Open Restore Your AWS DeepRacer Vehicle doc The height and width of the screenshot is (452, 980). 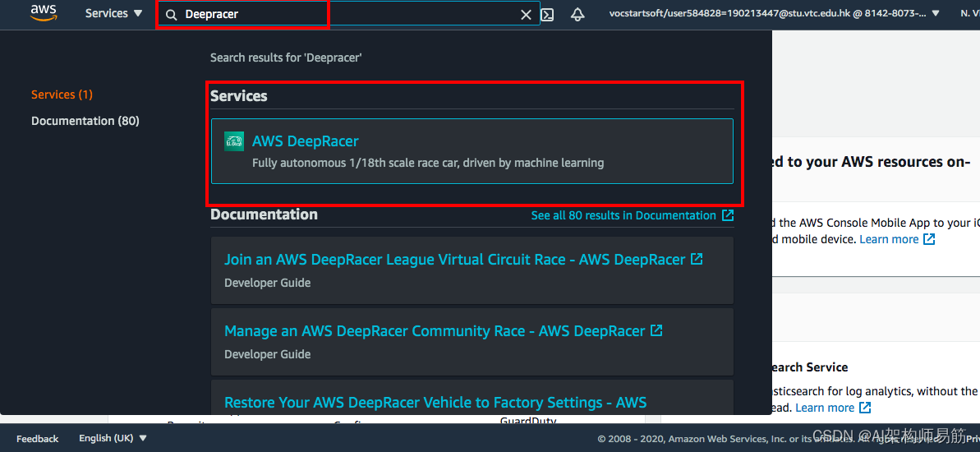pyautogui.click(x=435, y=402)
